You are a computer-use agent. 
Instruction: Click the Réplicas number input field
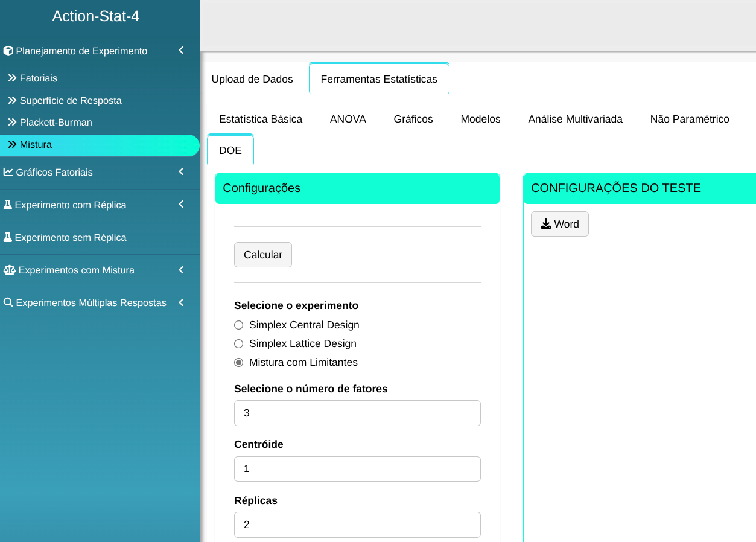(357, 524)
